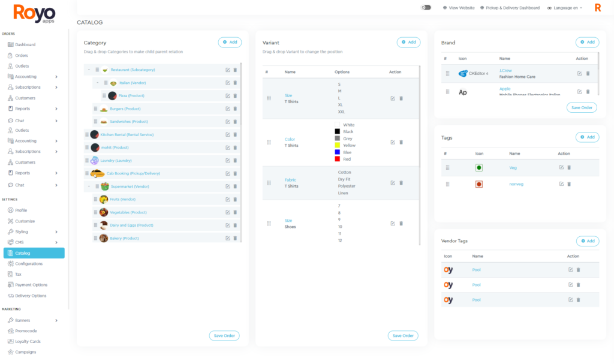The height and width of the screenshot is (364, 614).
Task: Delete the Burgers (Product) category
Action: pyautogui.click(x=235, y=109)
